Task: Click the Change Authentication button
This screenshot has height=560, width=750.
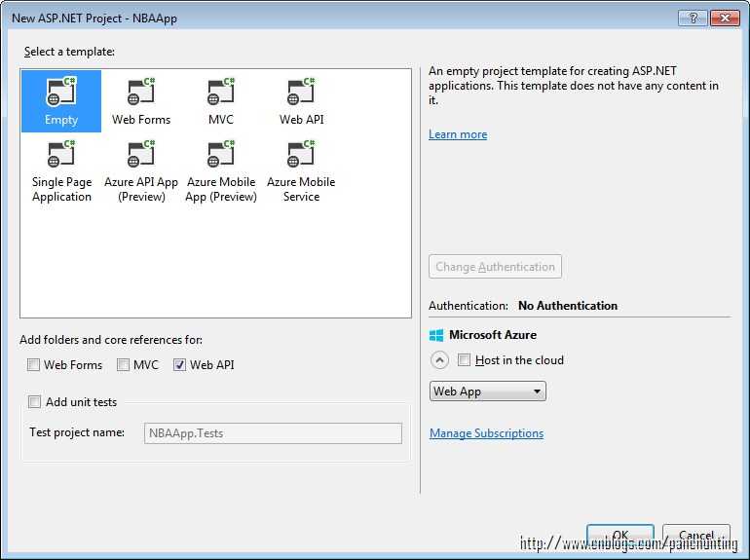Action: click(x=495, y=267)
